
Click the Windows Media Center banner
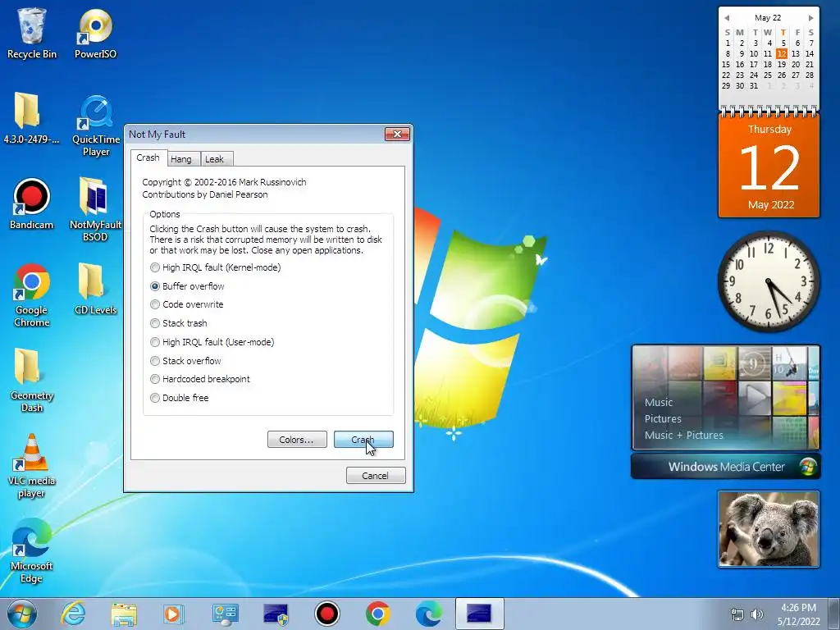(725, 466)
